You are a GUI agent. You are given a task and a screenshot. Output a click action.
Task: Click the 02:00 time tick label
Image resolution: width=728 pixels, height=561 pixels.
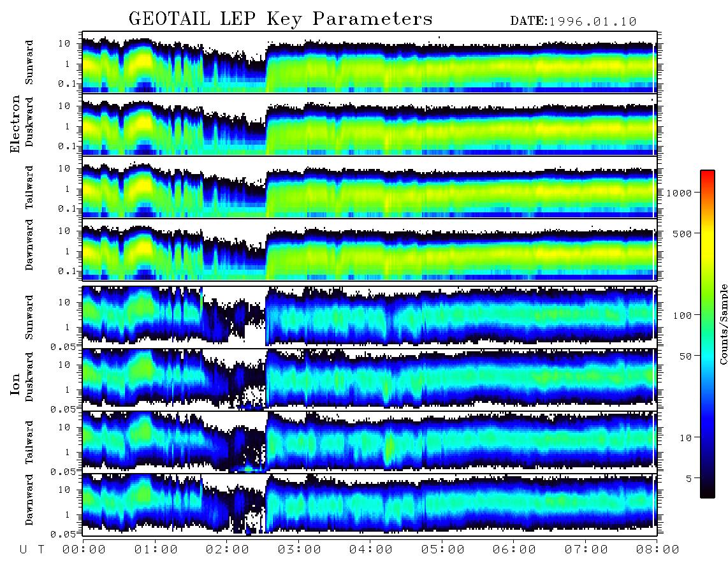[x=228, y=550]
